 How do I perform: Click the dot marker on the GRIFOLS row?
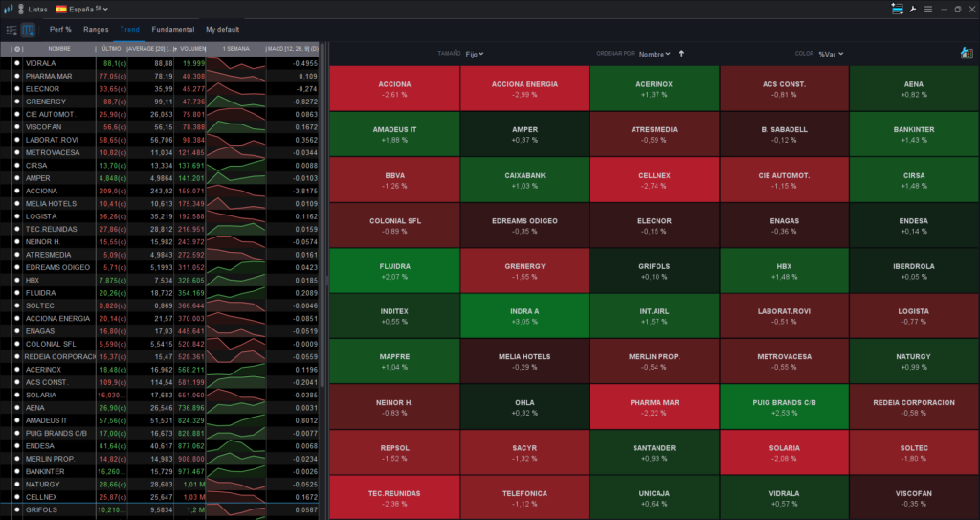17,510
